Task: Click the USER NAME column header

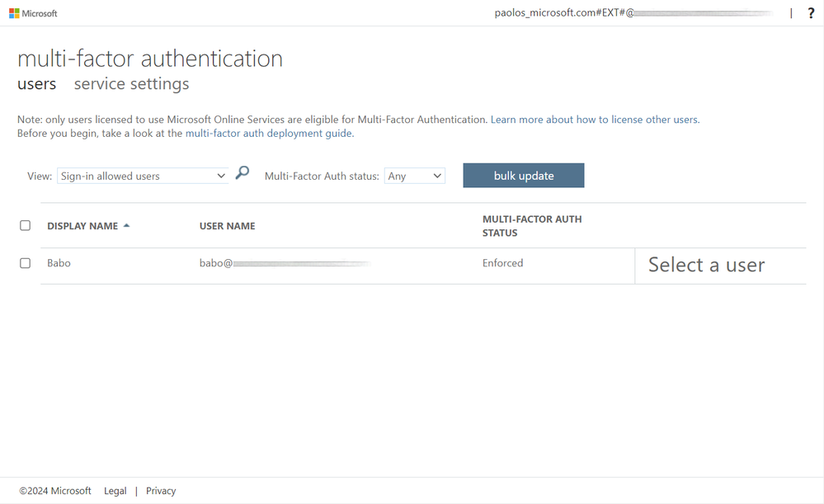Action: (227, 226)
